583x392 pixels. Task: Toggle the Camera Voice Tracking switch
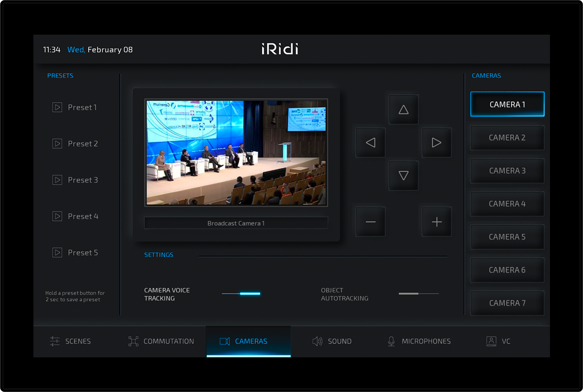tap(241, 294)
